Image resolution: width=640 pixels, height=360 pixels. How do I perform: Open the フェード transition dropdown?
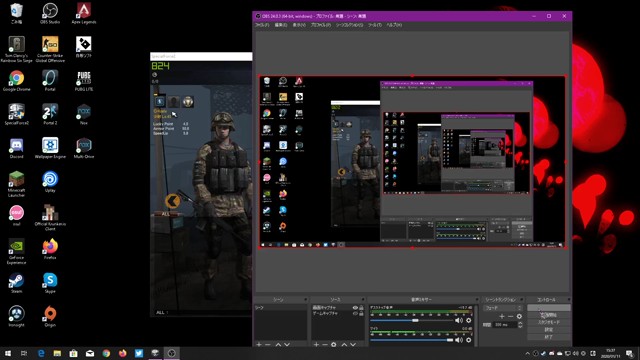click(x=502, y=308)
